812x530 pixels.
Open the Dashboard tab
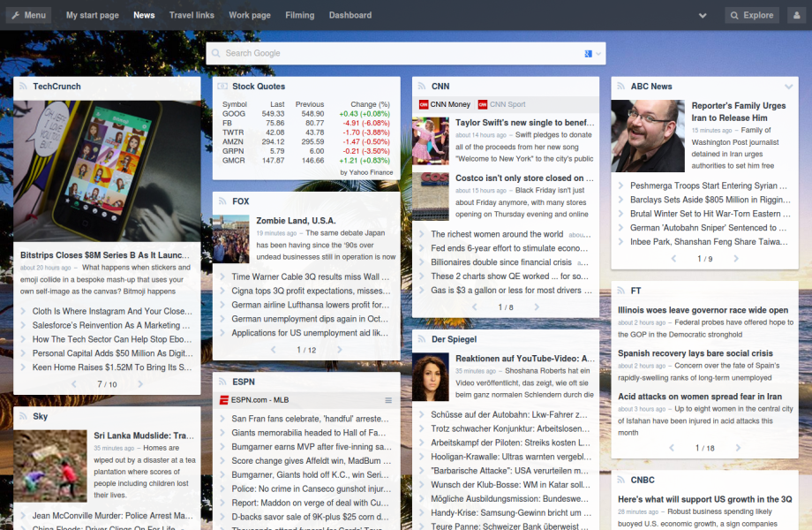350,15
